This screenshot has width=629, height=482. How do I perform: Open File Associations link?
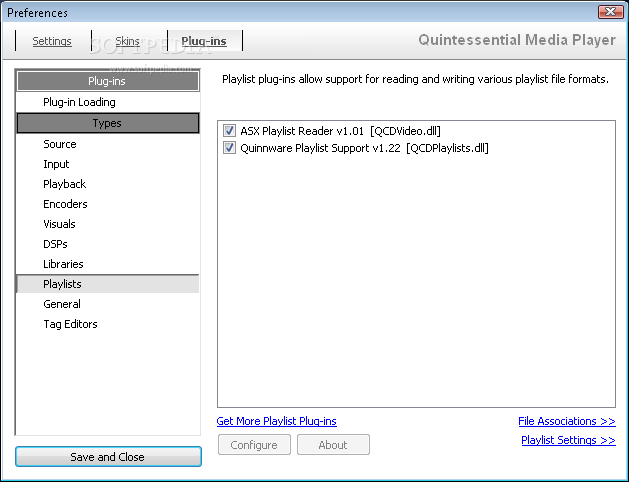567,421
